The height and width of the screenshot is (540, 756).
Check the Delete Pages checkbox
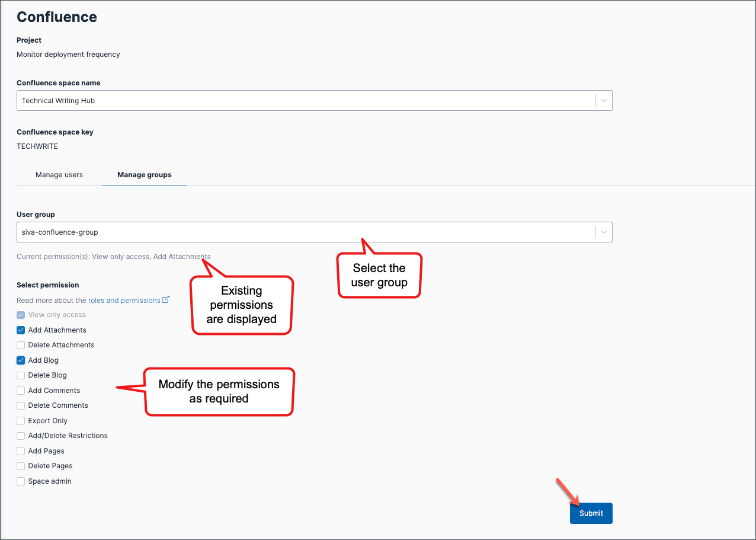click(x=21, y=466)
